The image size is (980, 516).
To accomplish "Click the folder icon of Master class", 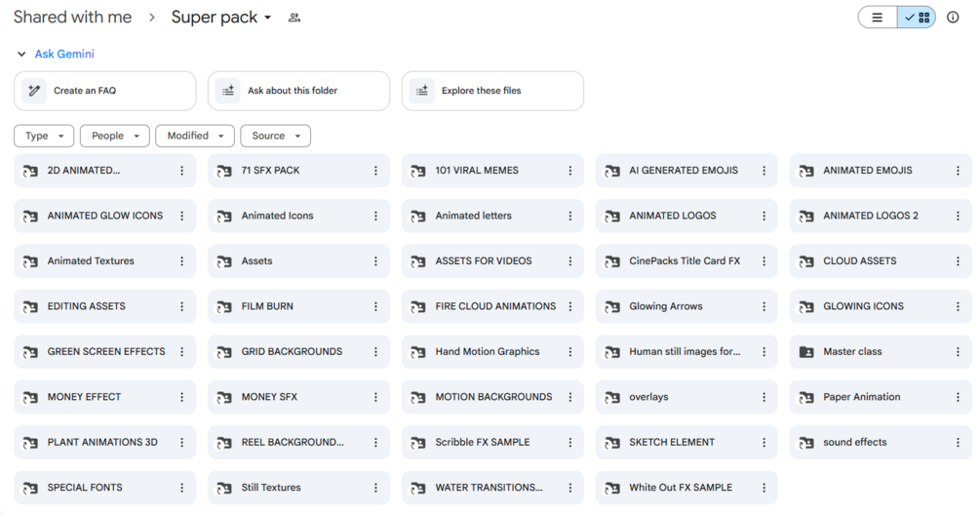I will pyautogui.click(x=806, y=352).
